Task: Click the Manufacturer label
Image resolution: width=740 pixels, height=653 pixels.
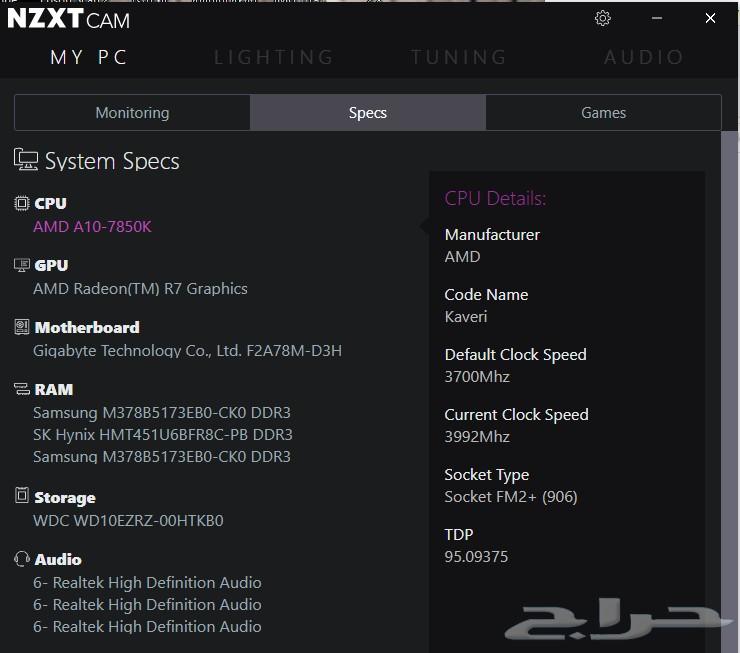Action: [x=492, y=234]
